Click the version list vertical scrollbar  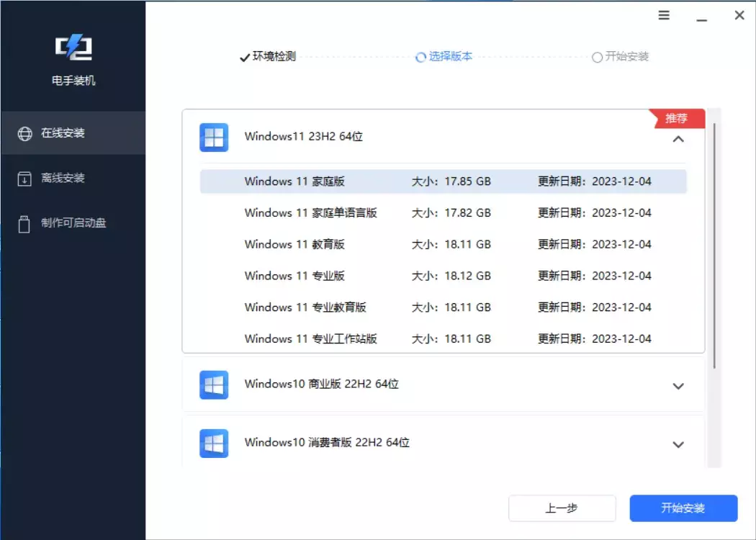pyautogui.click(x=714, y=245)
